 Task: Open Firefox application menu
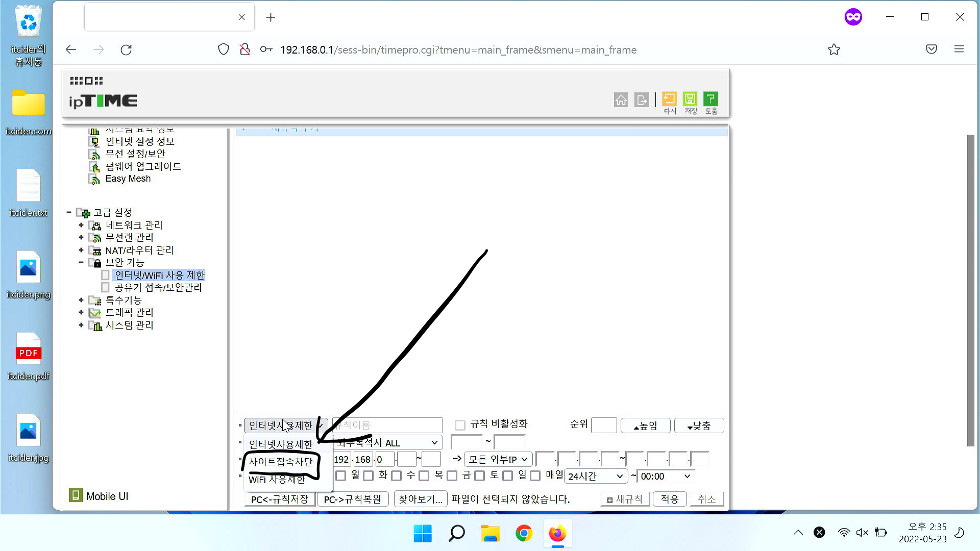[x=959, y=49]
